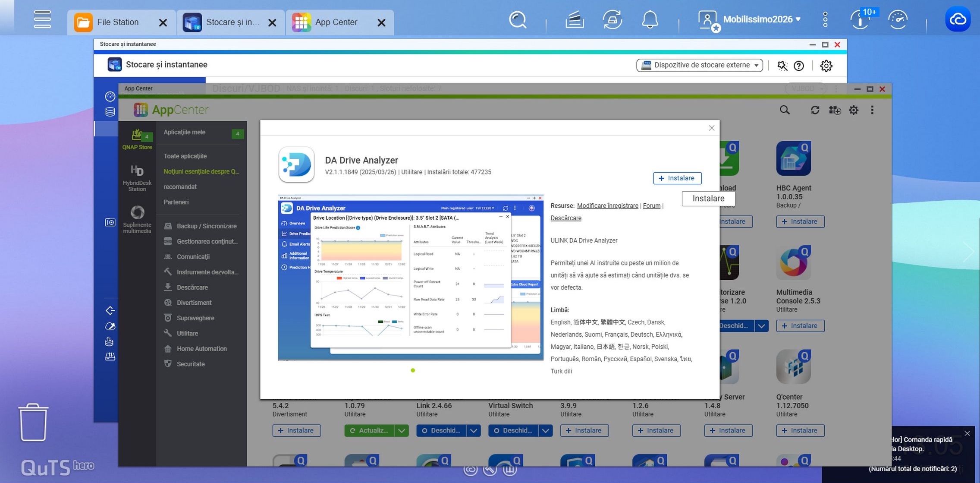Screen dimensions: 980x483
Task: Click the App Center refresh icon
Action: (814, 110)
